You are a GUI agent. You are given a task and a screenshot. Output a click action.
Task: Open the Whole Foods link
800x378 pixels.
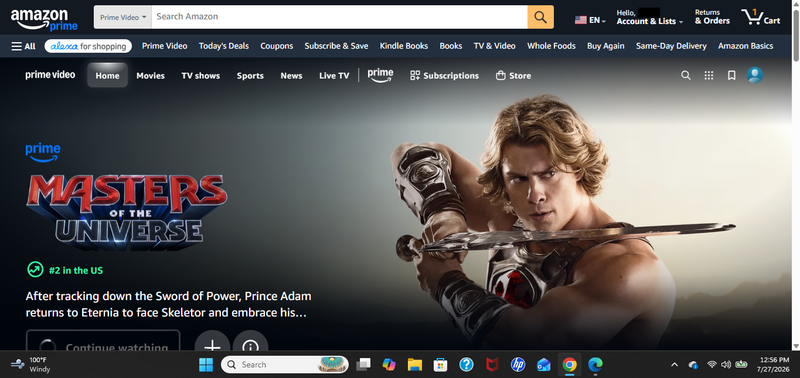pyautogui.click(x=551, y=46)
